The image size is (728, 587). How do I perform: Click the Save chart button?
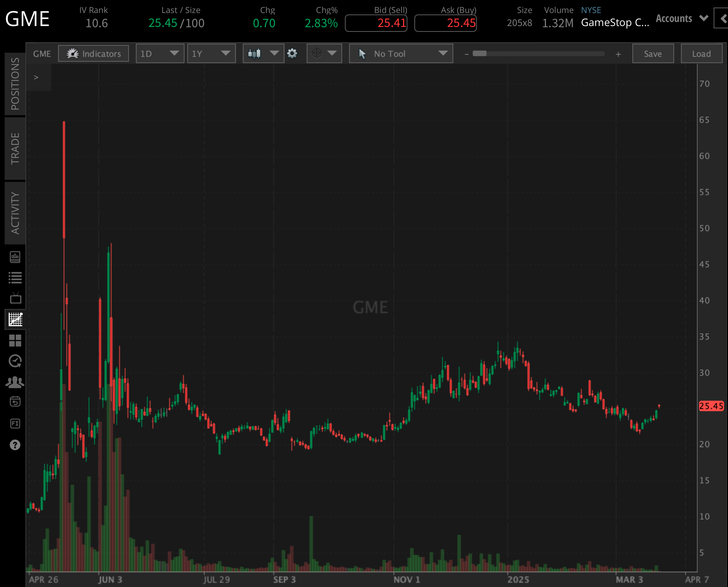[653, 54]
